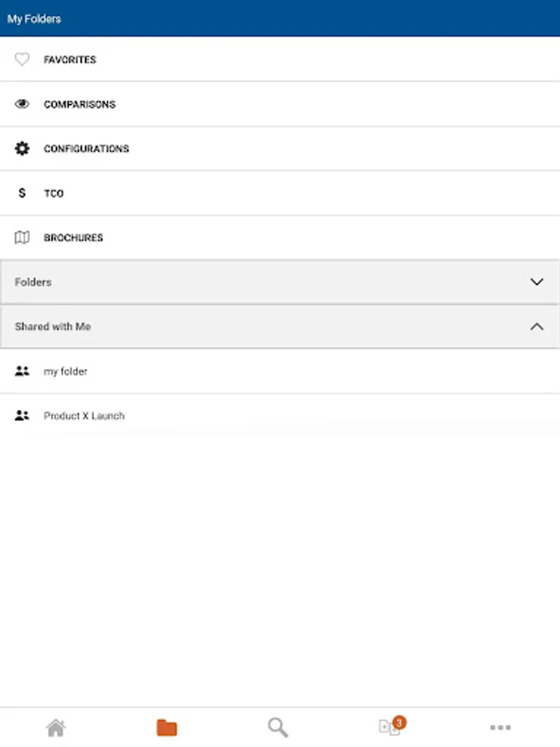560x747 pixels.
Task: Open COMPARISONS list item
Action: tap(80, 104)
